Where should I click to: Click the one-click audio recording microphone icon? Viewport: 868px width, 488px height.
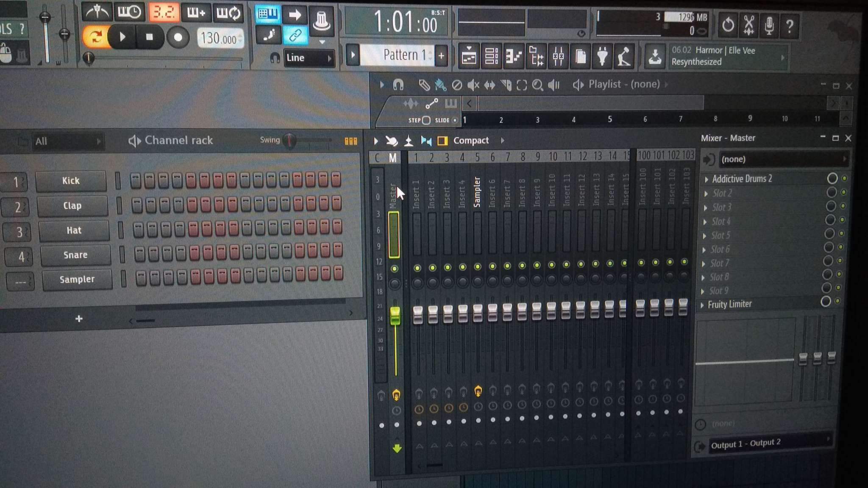click(769, 25)
